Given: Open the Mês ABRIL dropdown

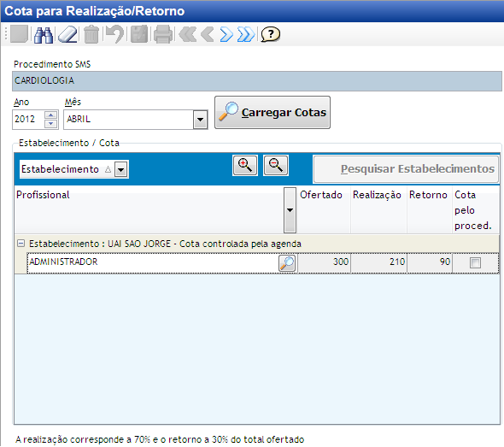Looking at the screenshot, I should point(200,120).
